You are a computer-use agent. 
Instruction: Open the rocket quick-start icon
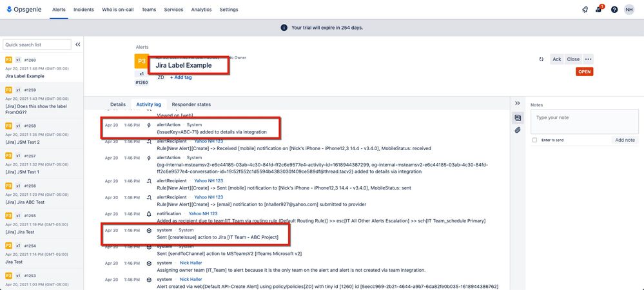[x=585, y=10]
